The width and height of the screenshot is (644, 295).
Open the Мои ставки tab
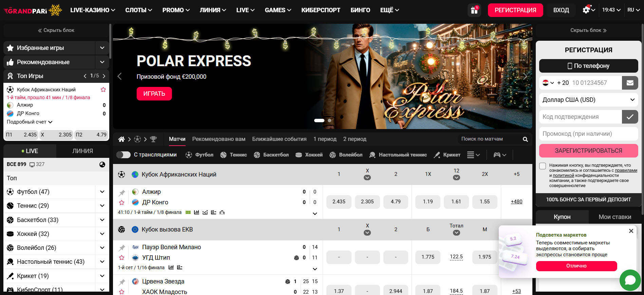[x=615, y=217]
